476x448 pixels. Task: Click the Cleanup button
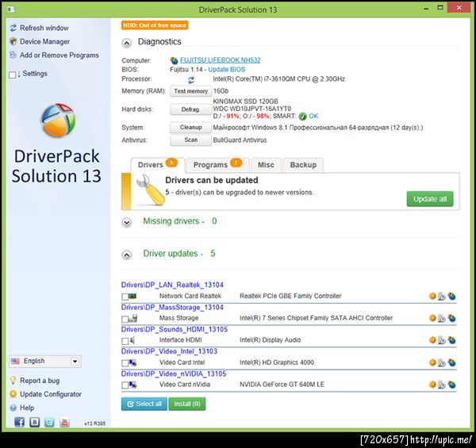pyautogui.click(x=190, y=128)
